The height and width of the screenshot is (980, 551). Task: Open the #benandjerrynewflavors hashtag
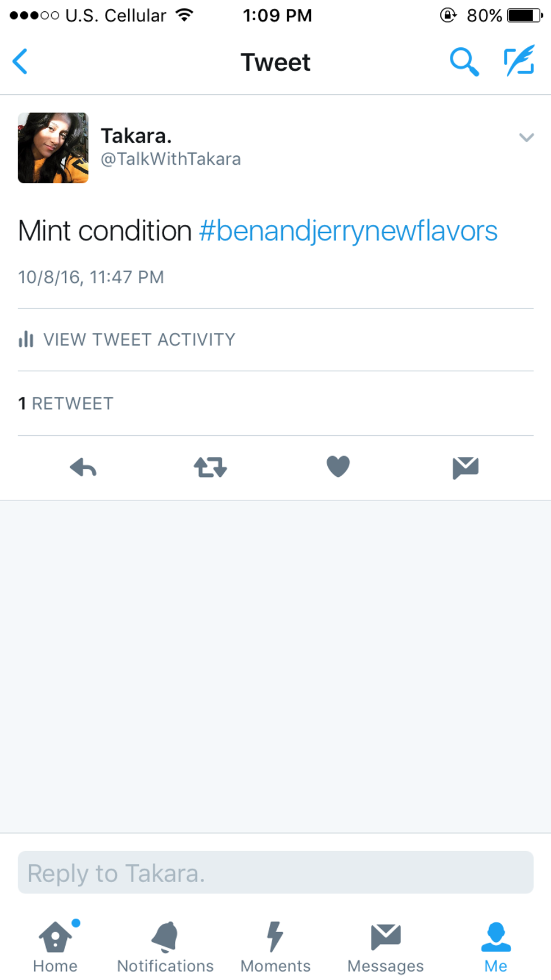point(349,231)
